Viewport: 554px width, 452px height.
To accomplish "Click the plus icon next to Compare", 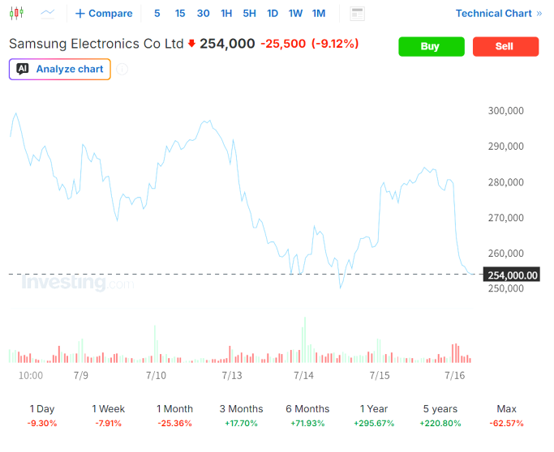I will pos(80,13).
